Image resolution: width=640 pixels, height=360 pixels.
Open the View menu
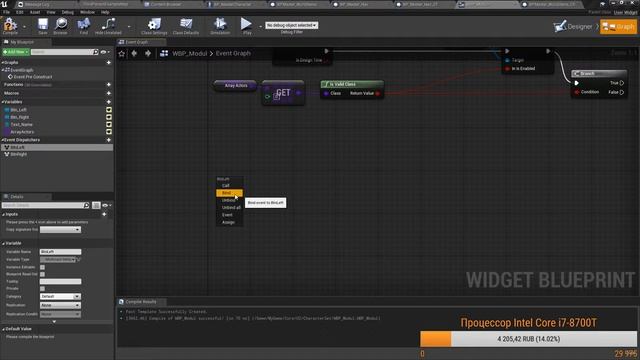pos(51,12)
